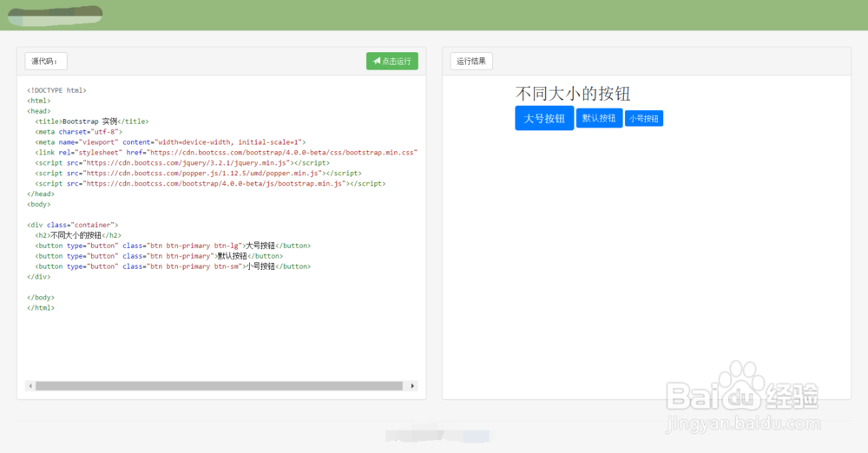Click the btn-sm button code line
The image size is (868, 453).
tap(173, 266)
